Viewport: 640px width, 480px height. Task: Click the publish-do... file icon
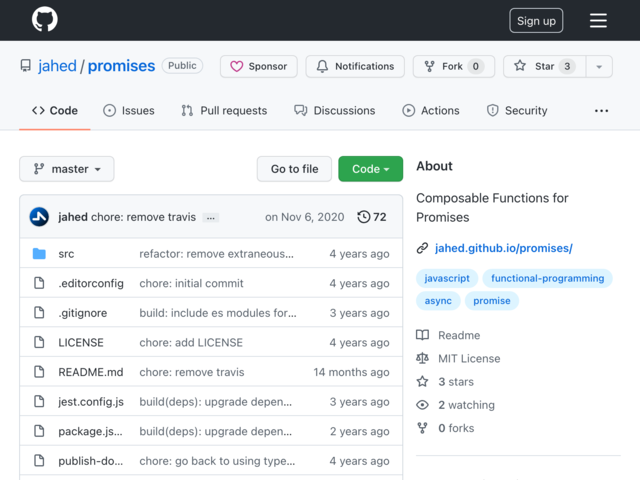(x=39, y=460)
